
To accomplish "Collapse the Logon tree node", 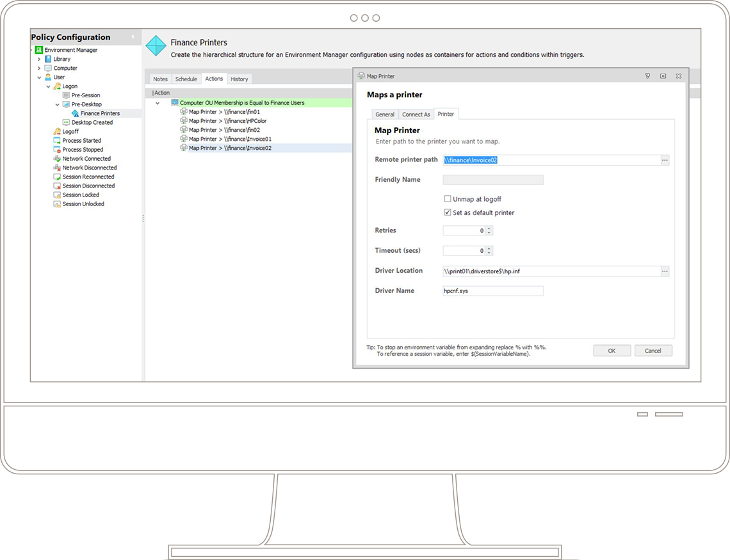I will tap(48, 86).
